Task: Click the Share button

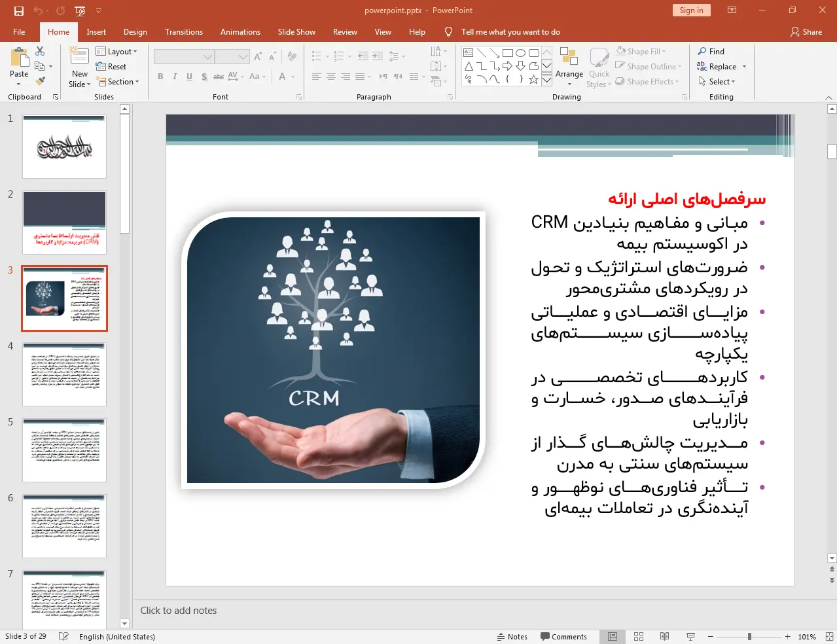Action: pyautogui.click(x=806, y=31)
